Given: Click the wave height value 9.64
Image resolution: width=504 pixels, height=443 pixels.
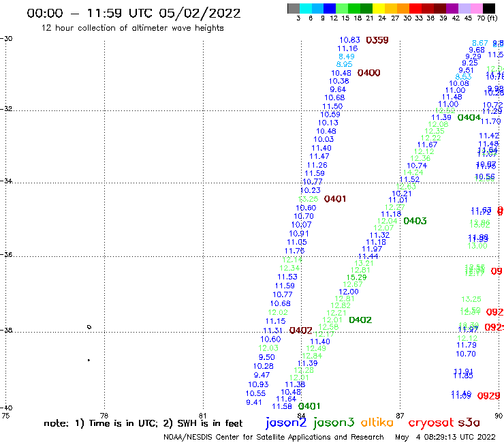Looking at the screenshot, I should click(338, 90).
